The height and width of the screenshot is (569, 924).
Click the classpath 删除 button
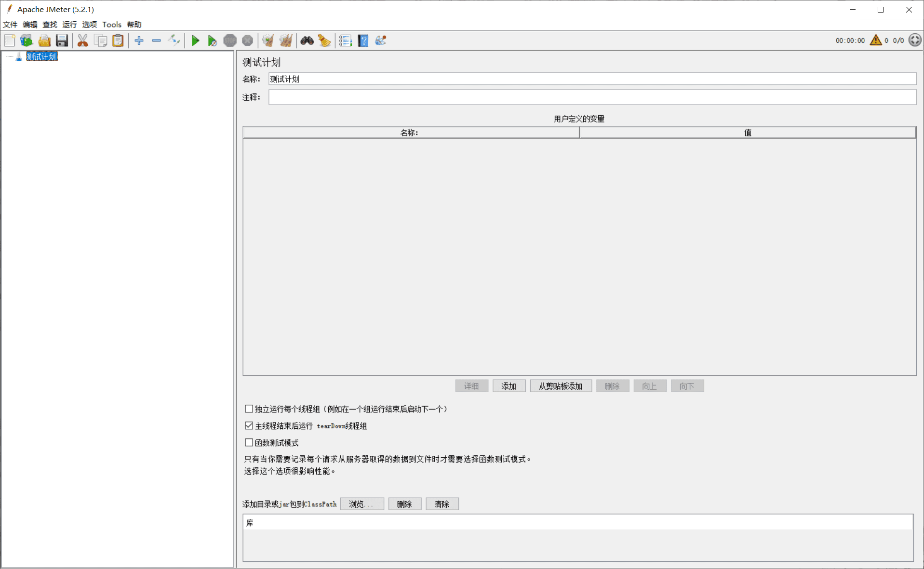405,504
